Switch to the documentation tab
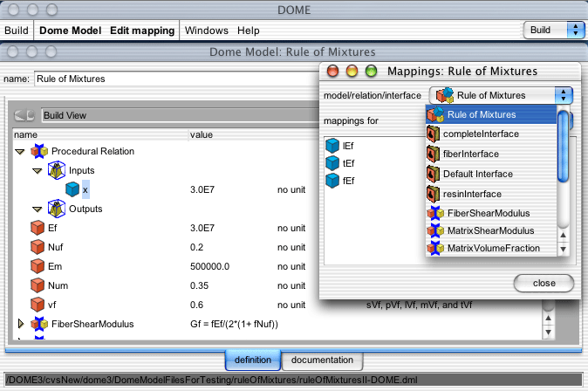588x391 pixels. tap(322, 360)
